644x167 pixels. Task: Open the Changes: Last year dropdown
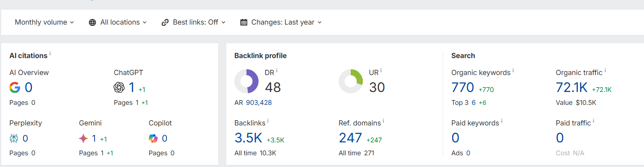pyautogui.click(x=281, y=23)
